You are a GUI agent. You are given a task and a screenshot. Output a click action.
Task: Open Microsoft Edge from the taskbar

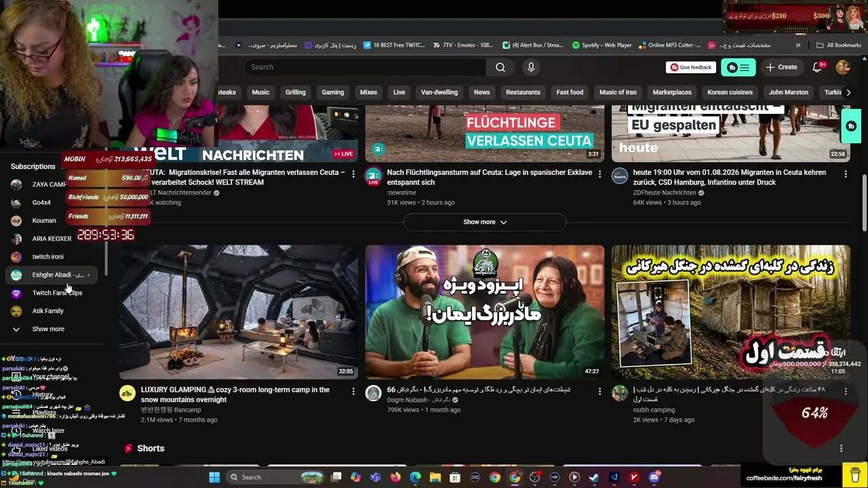pos(415,477)
